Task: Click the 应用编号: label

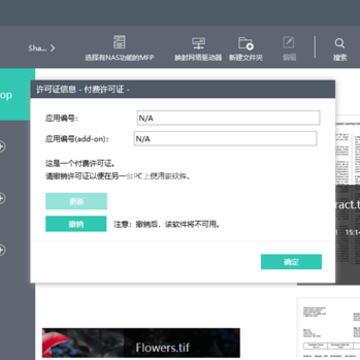Action: tap(62, 118)
